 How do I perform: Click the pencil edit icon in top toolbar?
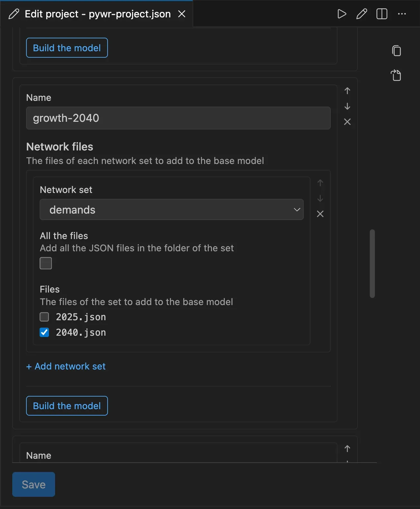coord(362,14)
